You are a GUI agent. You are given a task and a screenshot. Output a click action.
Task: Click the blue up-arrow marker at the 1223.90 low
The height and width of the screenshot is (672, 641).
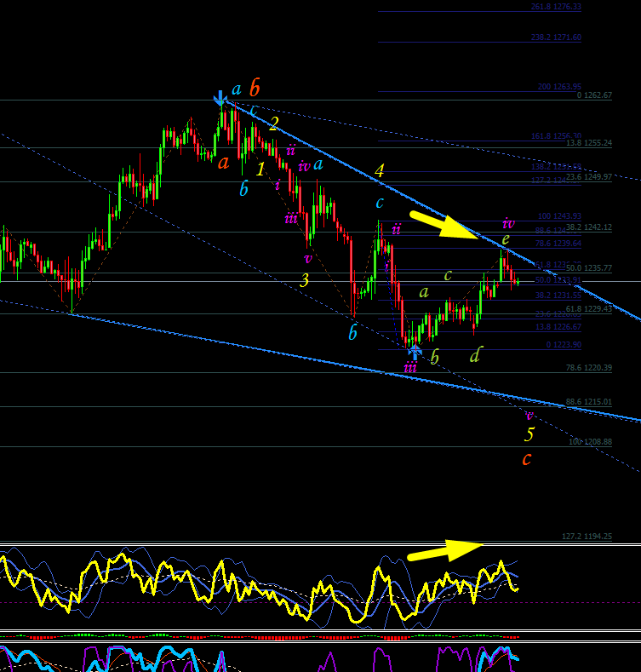click(x=415, y=353)
